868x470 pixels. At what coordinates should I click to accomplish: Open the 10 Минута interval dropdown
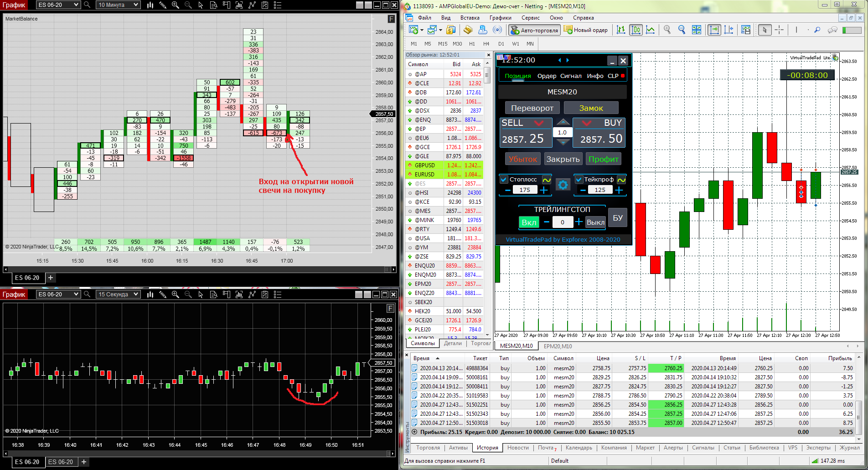pyautogui.click(x=118, y=5)
